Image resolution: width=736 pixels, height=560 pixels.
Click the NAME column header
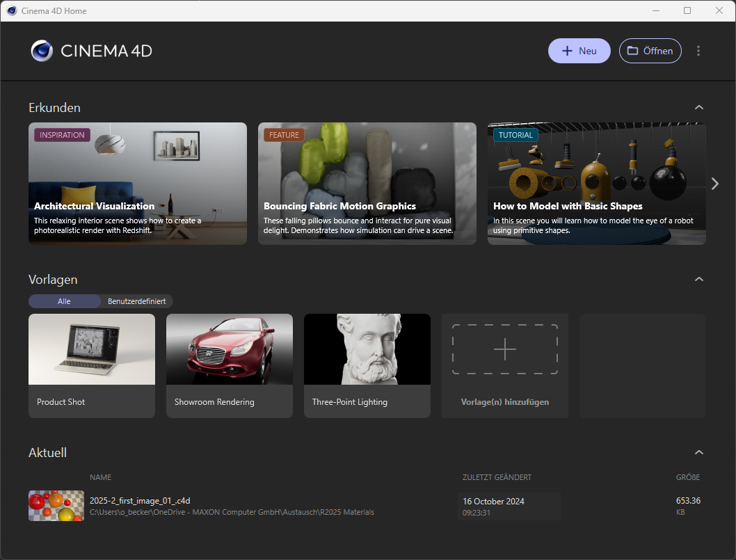pyautogui.click(x=100, y=477)
